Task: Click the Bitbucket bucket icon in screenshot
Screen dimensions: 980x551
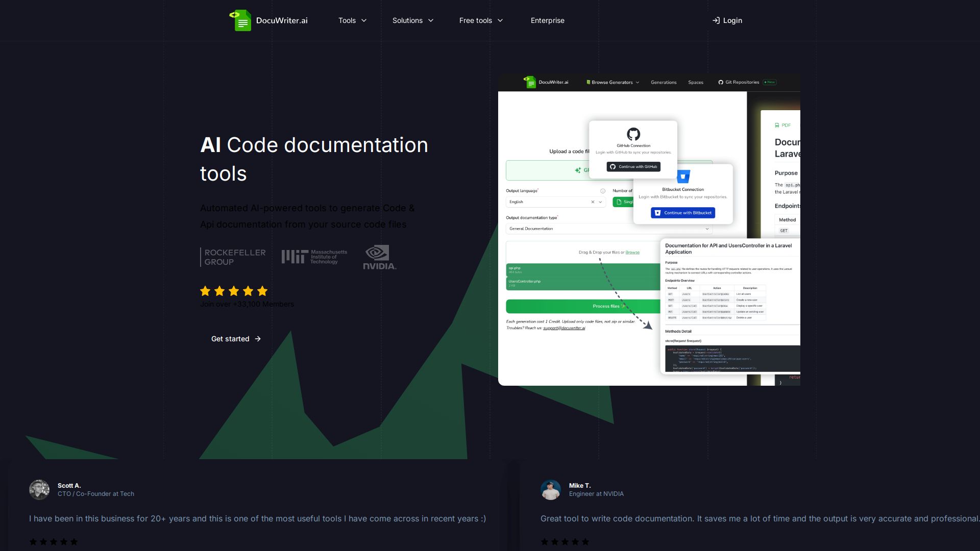Action: tap(683, 177)
